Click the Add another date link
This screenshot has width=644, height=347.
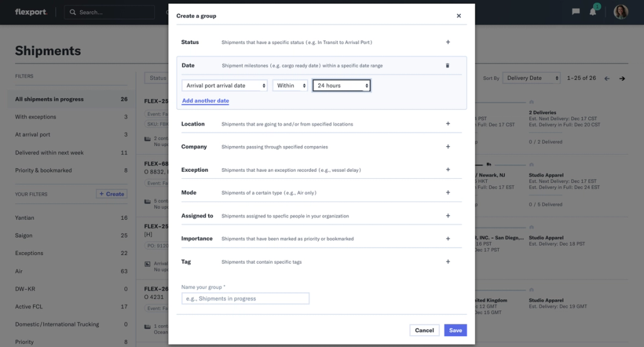[x=206, y=101]
